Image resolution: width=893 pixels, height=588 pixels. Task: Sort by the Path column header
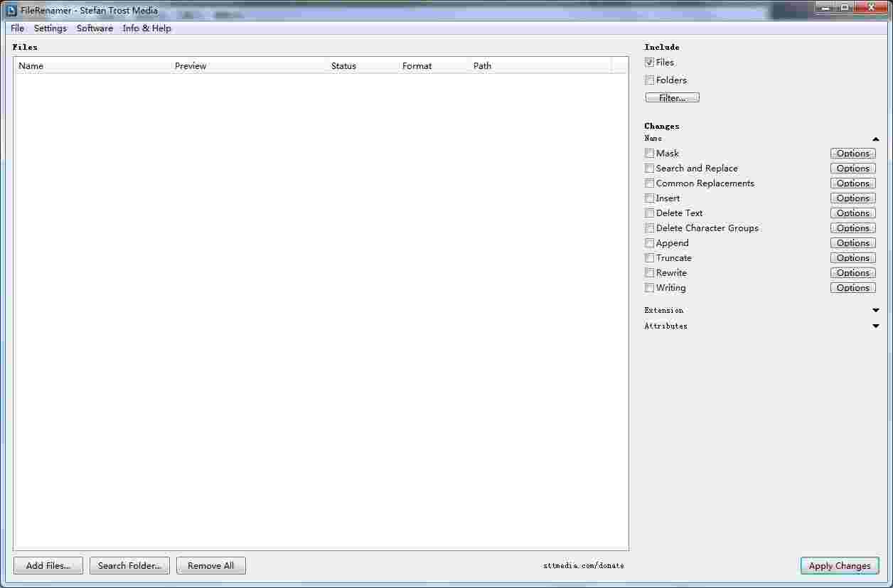point(540,65)
